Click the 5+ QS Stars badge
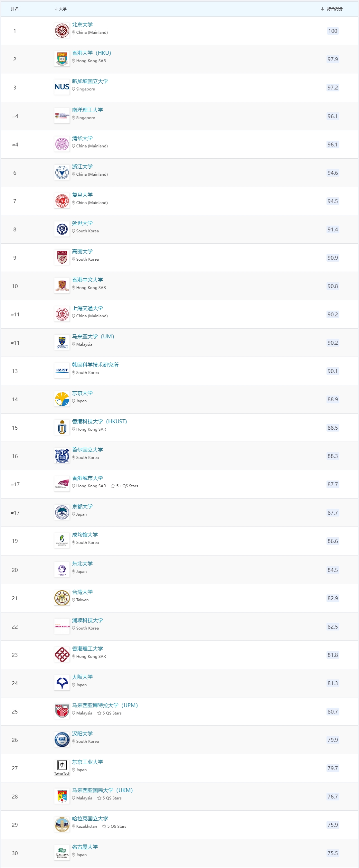359x868 pixels. 125,486
